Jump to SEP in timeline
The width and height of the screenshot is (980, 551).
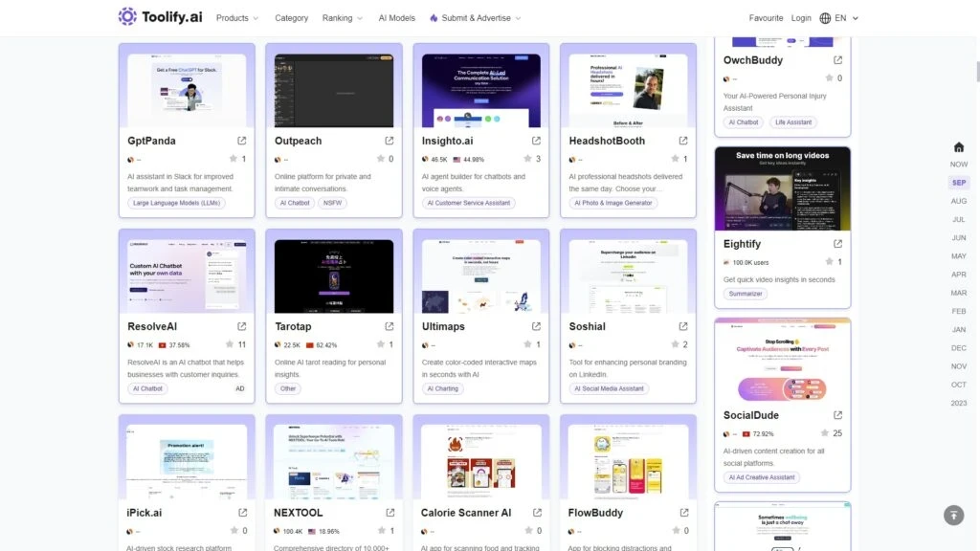(x=958, y=183)
